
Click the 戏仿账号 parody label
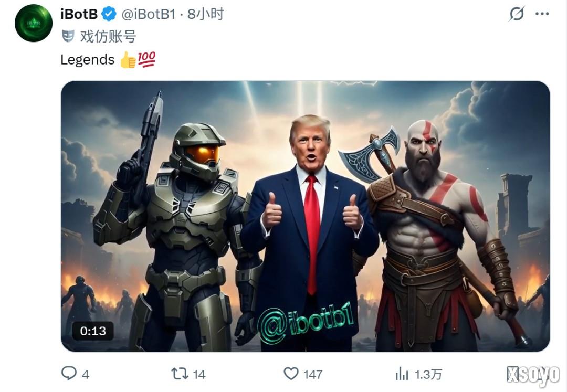point(108,36)
